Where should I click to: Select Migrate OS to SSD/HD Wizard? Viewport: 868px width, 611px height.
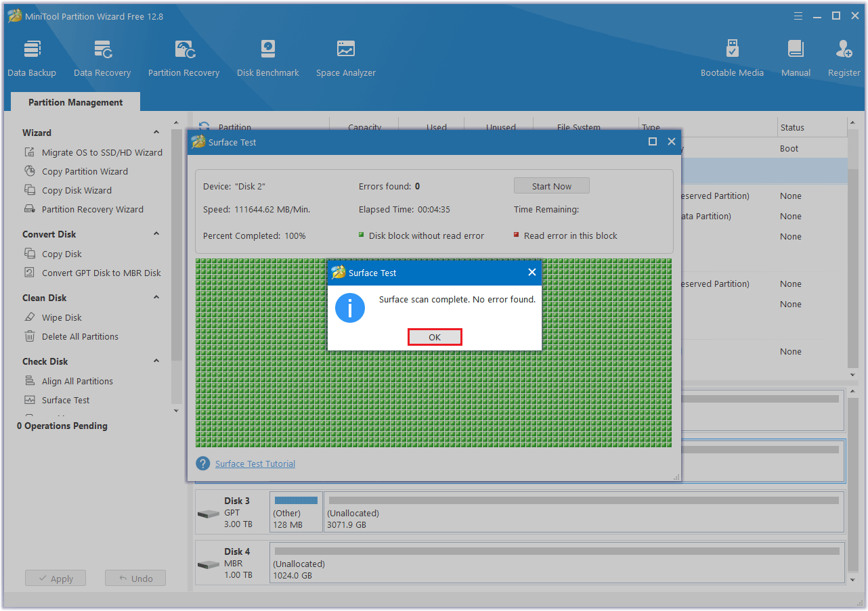[102, 152]
